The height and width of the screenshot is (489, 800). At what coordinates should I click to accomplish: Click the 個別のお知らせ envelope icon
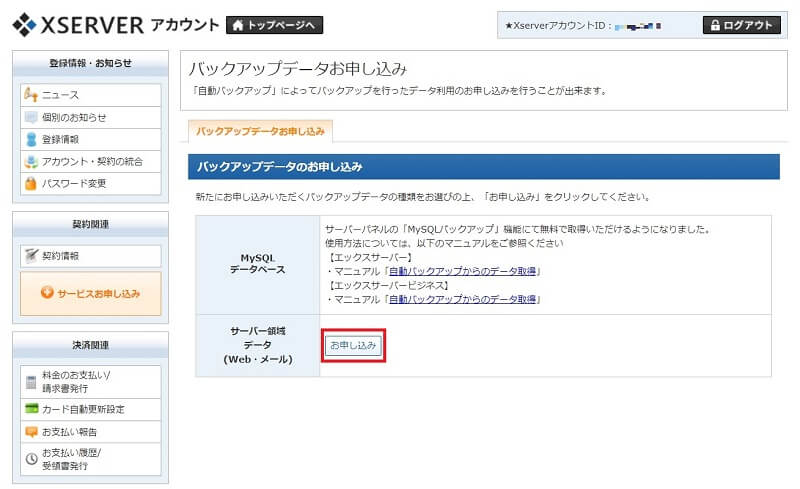click(x=31, y=117)
